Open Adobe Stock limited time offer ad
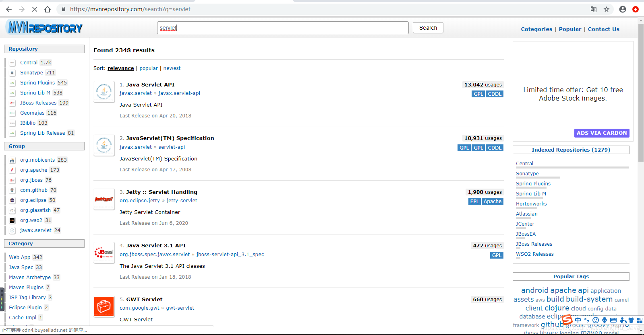The height and width of the screenshot is (335, 644). 573,94
